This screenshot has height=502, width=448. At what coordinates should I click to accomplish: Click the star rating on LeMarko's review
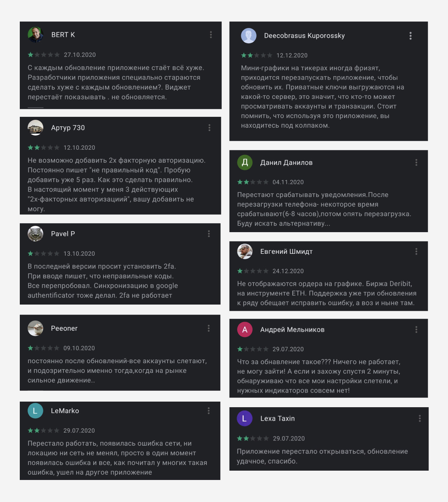coord(43,430)
